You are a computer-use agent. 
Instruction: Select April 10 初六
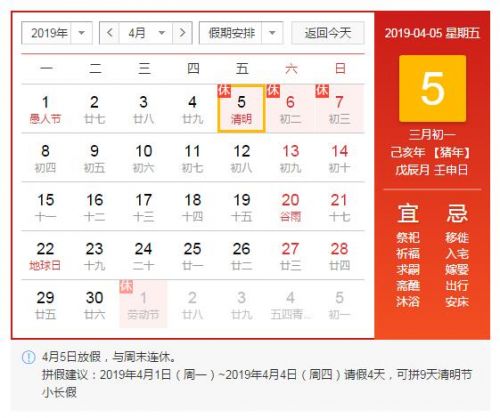click(143, 158)
